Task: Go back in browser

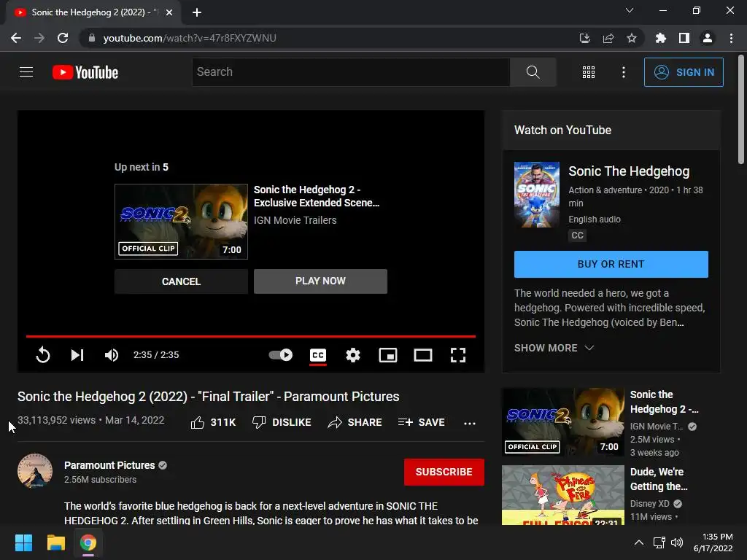Action: tap(16, 38)
